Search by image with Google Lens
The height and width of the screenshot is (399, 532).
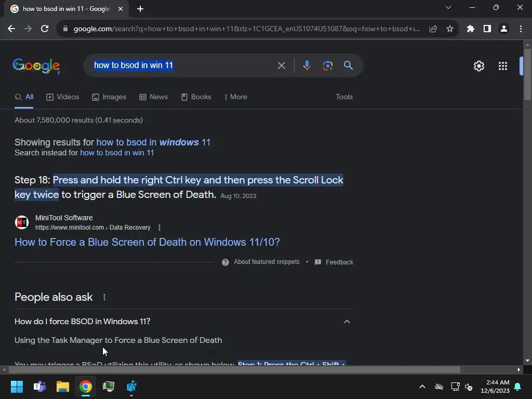(x=327, y=65)
